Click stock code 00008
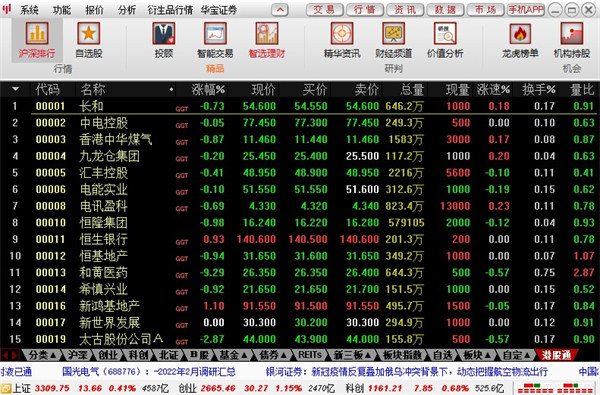The height and width of the screenshot is (395, 600). (51, 206)
